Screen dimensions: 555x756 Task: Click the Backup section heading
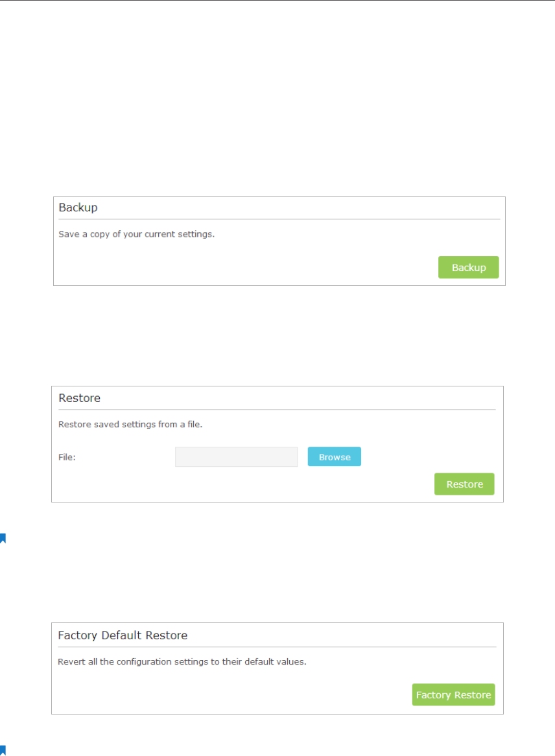coord(78,207)
